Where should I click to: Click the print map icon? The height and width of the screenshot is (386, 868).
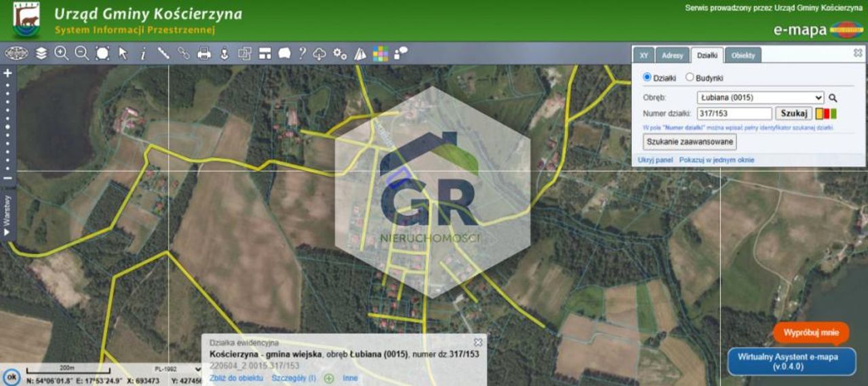204,54
